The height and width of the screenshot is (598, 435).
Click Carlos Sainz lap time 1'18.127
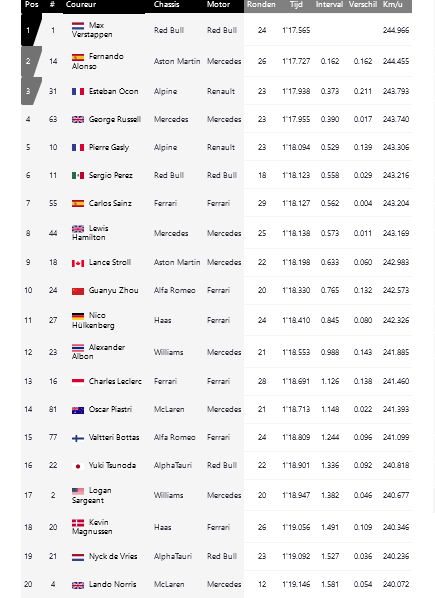(296, 203)
